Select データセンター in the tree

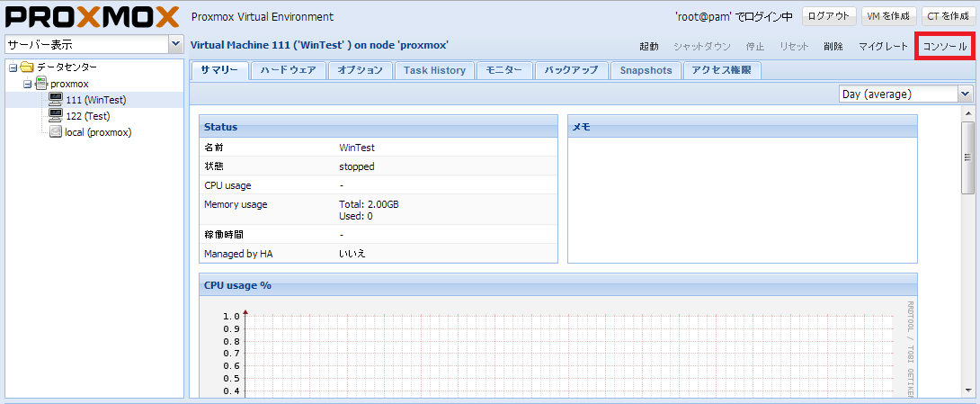click(x=67, y=67)
